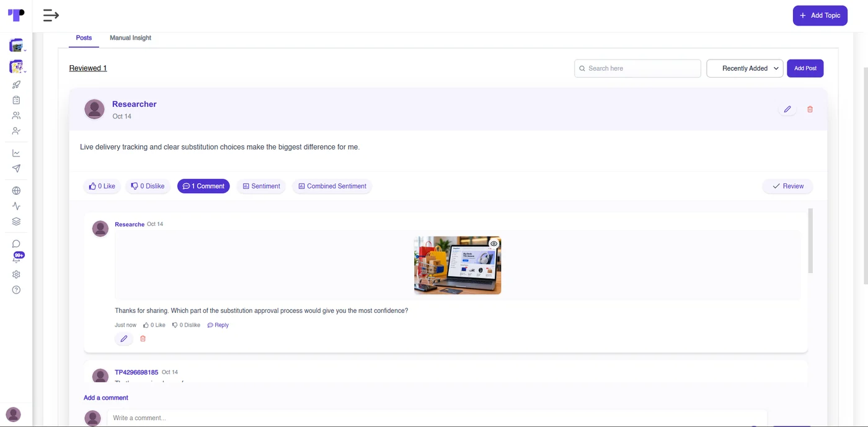Screen dimensions: 868x427
Task: Dislike the substitution approval comment
Action: point(186,325)
